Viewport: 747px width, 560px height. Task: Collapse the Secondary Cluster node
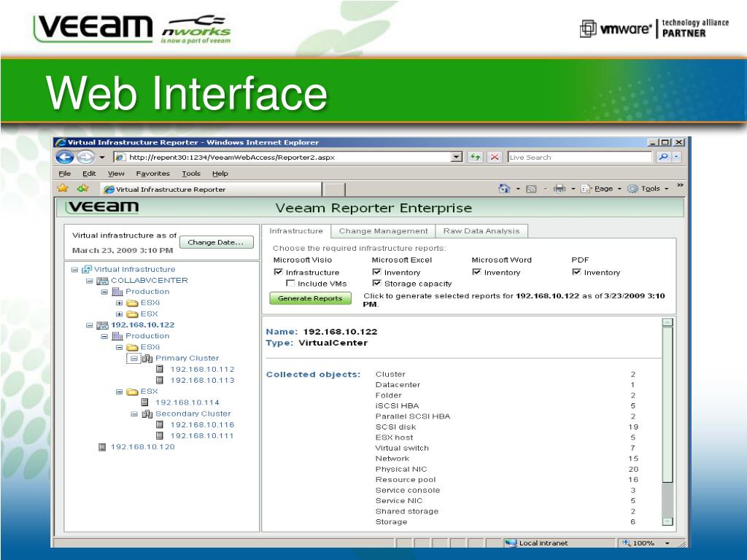pyautogui.click(x=134, y=414)
